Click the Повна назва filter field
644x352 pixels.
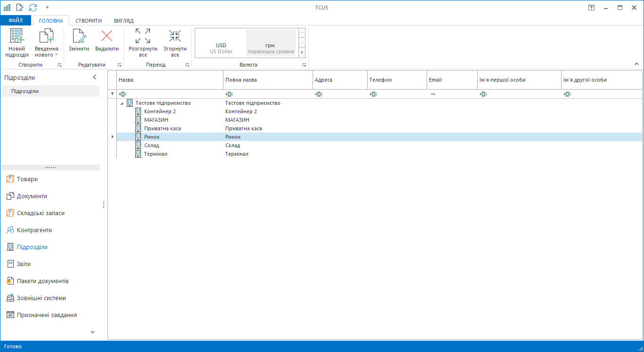coord(268,94)
